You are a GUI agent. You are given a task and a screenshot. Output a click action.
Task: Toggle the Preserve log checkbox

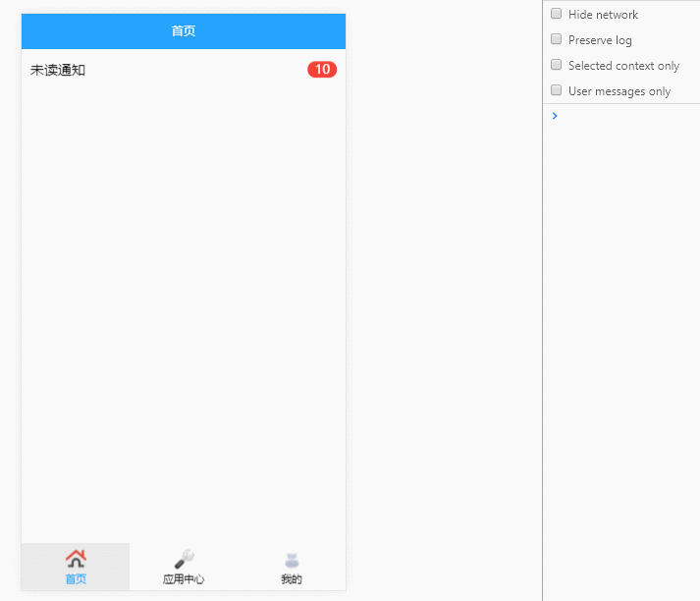click(x=556, y=39)
